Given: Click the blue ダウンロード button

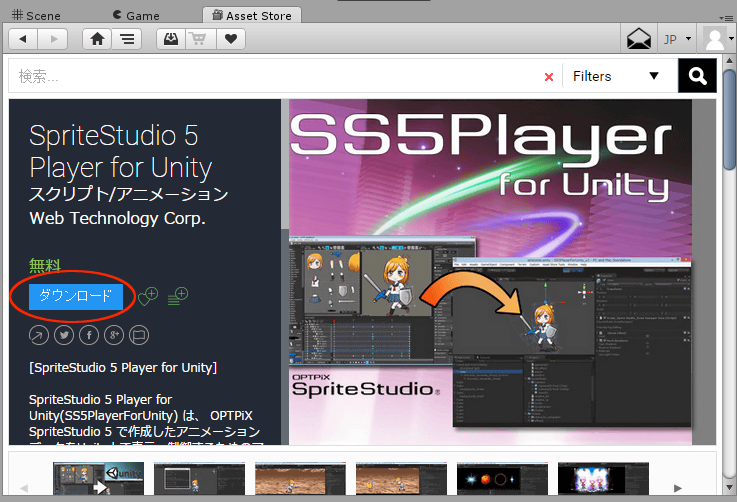Looking at the screenshot, I should pos(76,296).
